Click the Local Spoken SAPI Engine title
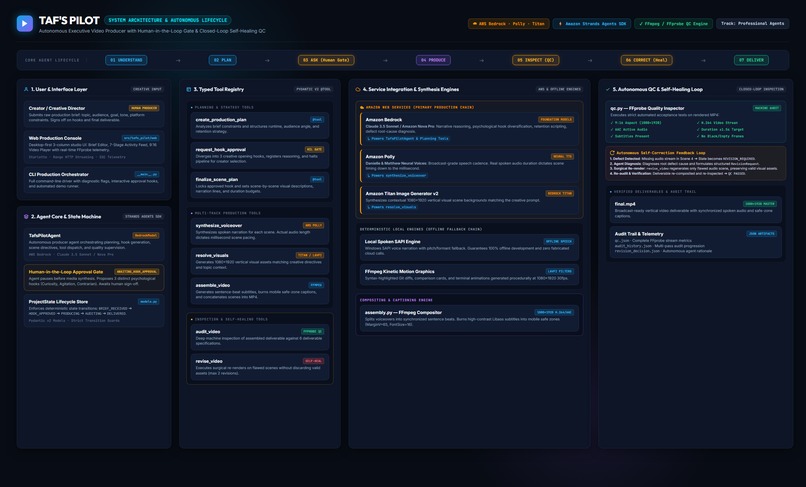806x487 pixels. coord(392,242)
